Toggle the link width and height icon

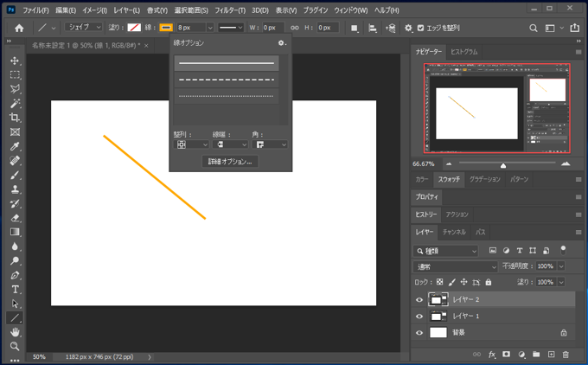click(295, 28)
